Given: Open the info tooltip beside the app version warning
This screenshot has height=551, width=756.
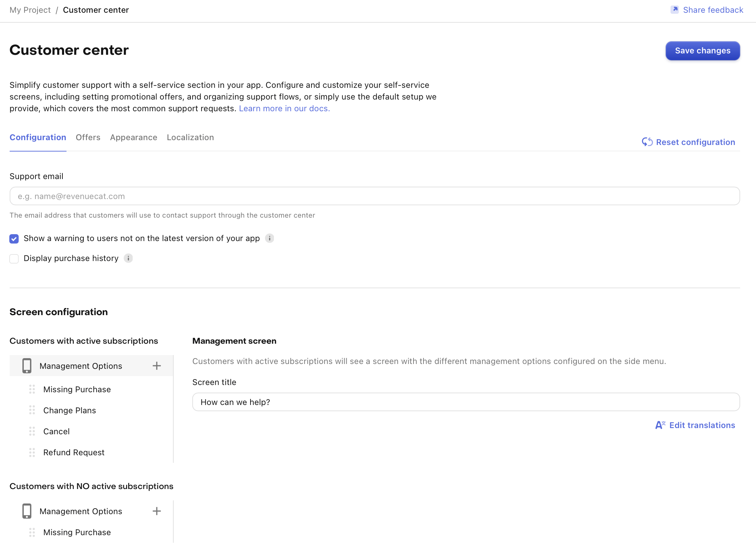Looking at the screenshot, I should click(x=270, y=238).
